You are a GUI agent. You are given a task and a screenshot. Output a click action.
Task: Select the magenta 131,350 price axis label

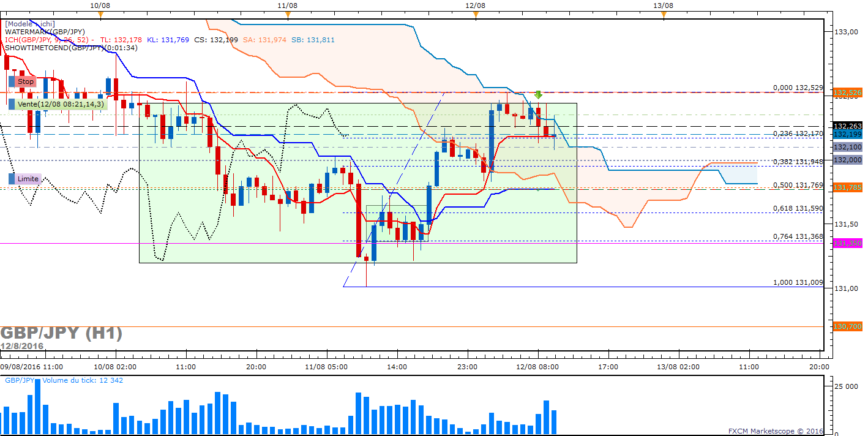[x=848, y=243]
